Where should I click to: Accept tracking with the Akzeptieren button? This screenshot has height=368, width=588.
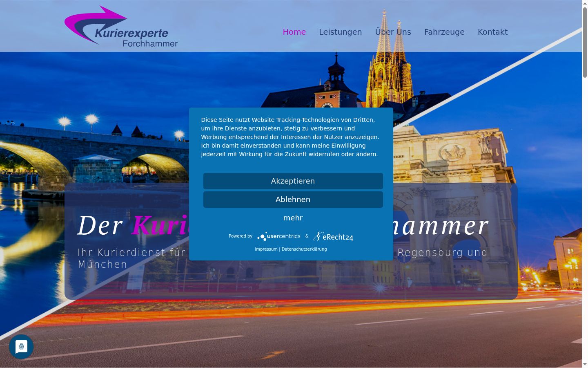tap(293, 181)
